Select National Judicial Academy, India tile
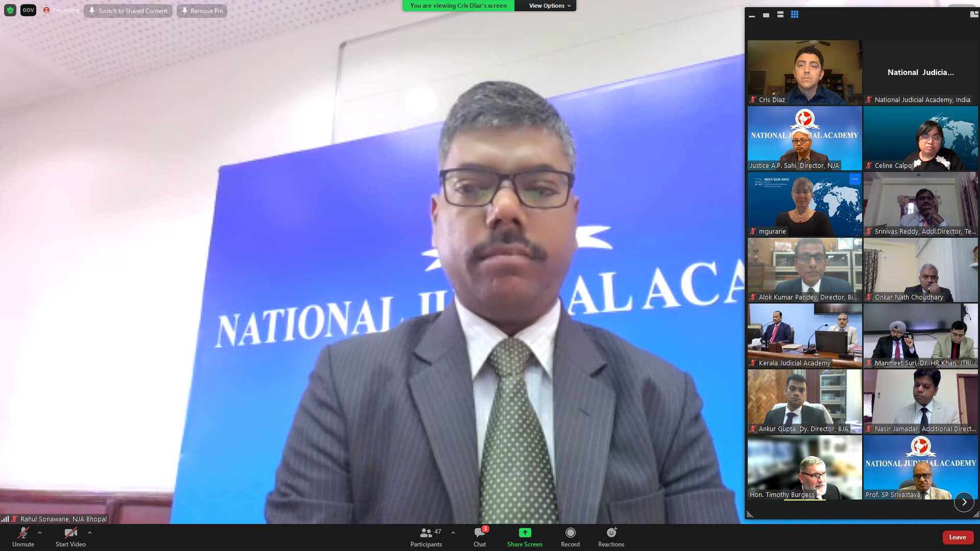Screen dimensions: 980x551 pos(921,72)
